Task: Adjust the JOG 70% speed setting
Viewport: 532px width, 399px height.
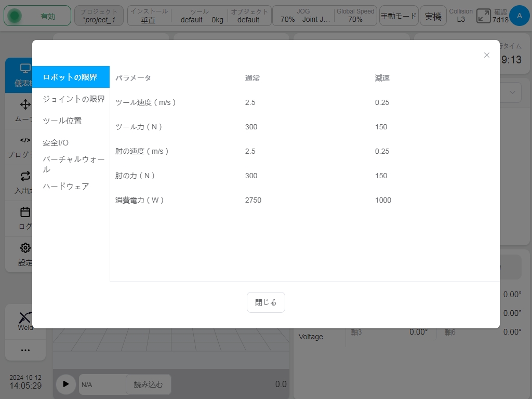Action: [304, 16]
